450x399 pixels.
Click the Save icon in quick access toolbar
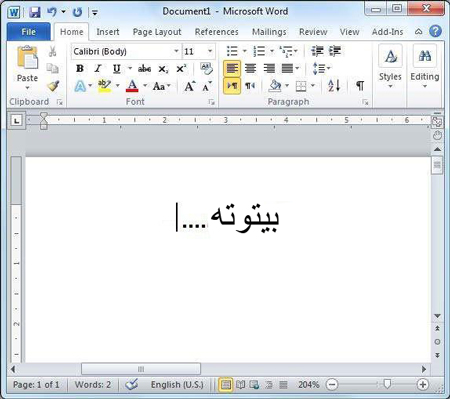(x=34, y=12)
